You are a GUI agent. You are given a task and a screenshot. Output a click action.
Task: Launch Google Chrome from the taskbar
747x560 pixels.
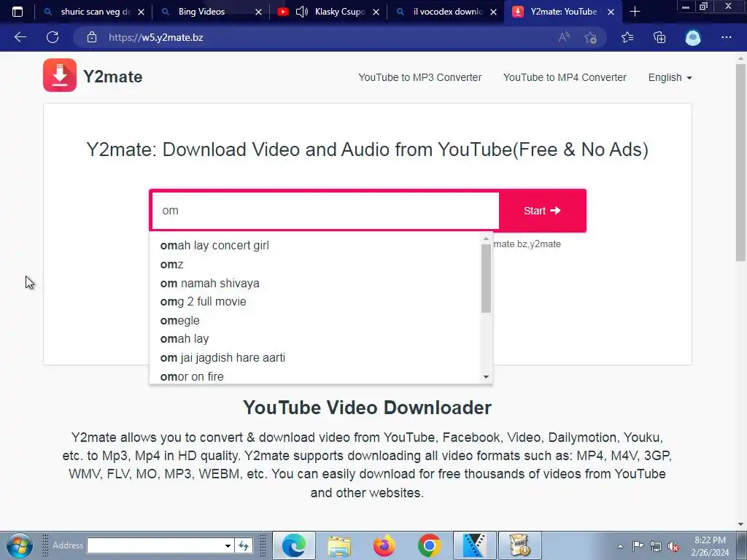pos(429,545)
